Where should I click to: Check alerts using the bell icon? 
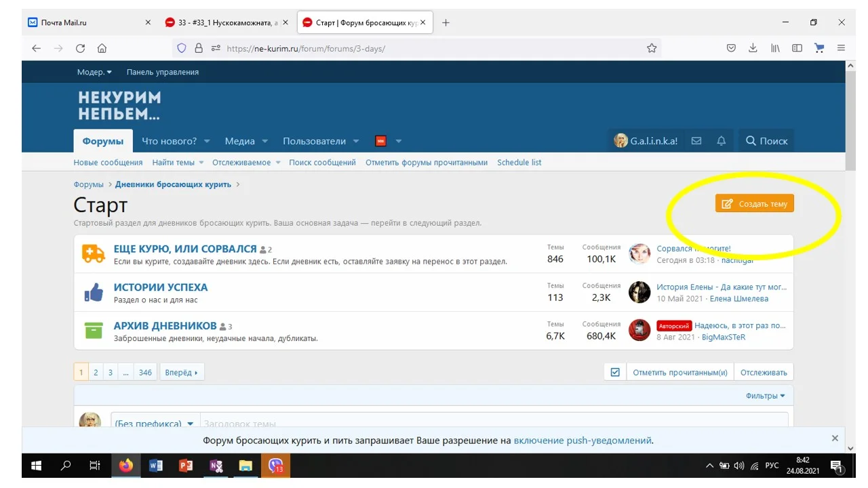pyautogui.click(x=721, y=140)
